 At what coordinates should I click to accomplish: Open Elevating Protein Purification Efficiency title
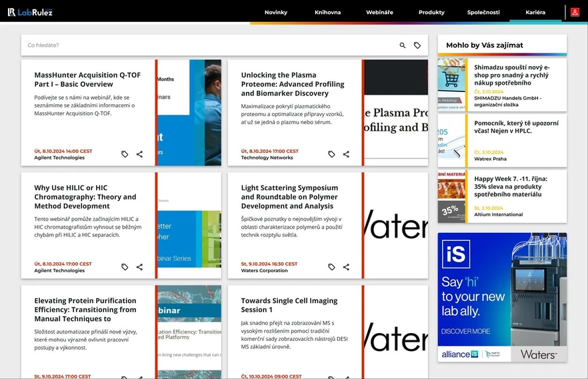coord(85,310)
